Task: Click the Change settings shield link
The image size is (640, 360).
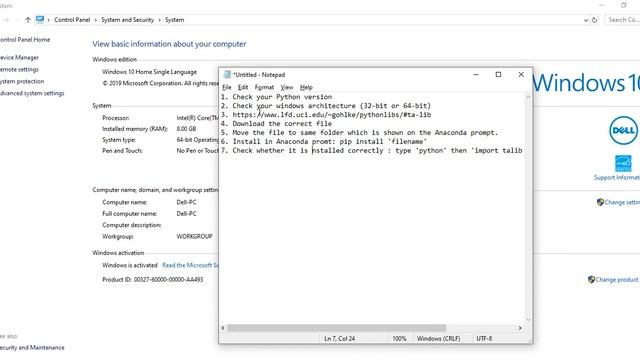Action: coord(622,202)
